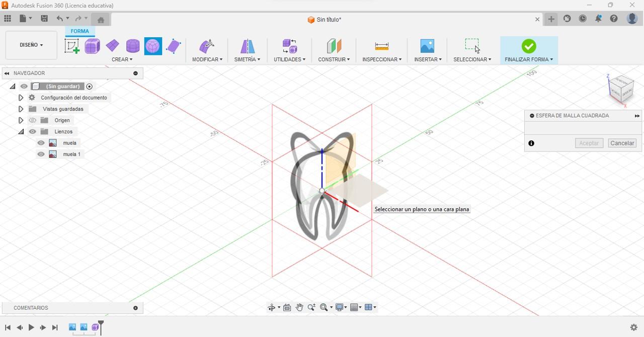This screenshot has width=644, height=337.
Task: Expand the Origen folder
Action: [21, 120]
